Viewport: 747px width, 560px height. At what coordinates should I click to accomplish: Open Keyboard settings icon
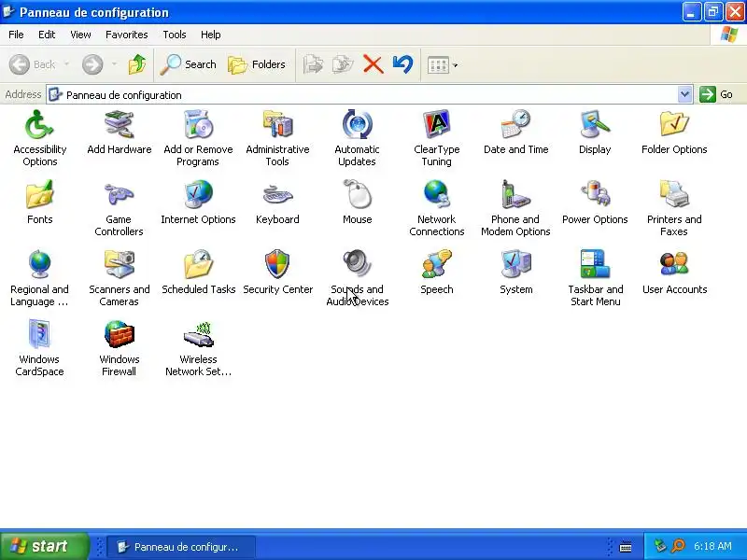(277, 203)
